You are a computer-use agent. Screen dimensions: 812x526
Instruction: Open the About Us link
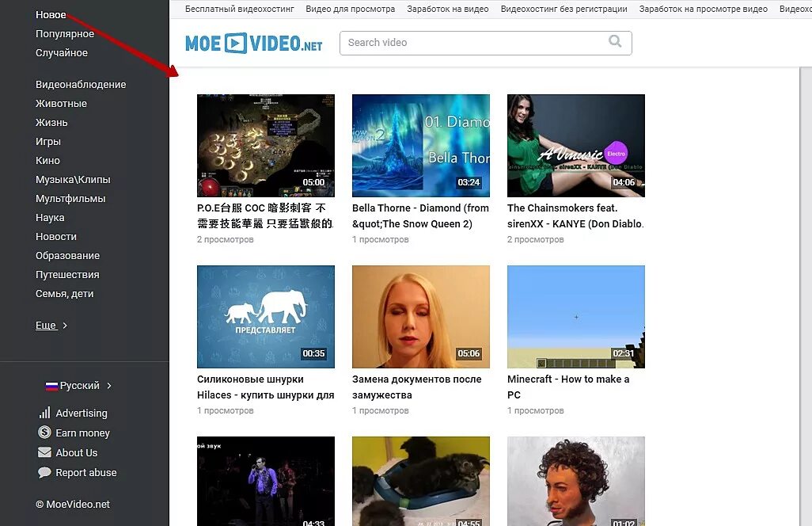click(77, 452)
